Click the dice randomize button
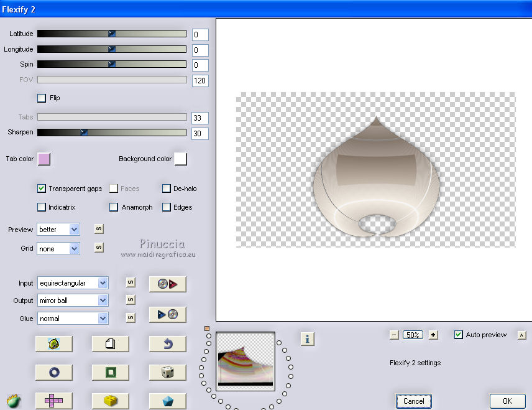Screen dimensions: 532x410 [x=167, y=372]
